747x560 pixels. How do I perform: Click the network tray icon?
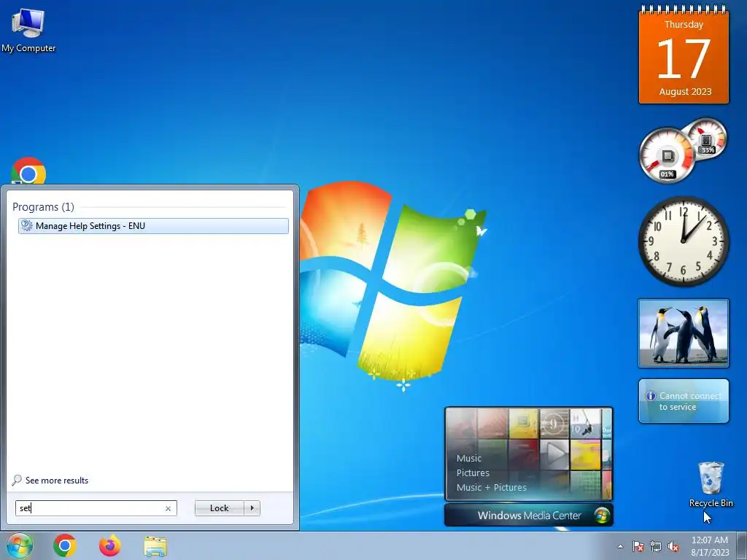click(x=656, y=546)
